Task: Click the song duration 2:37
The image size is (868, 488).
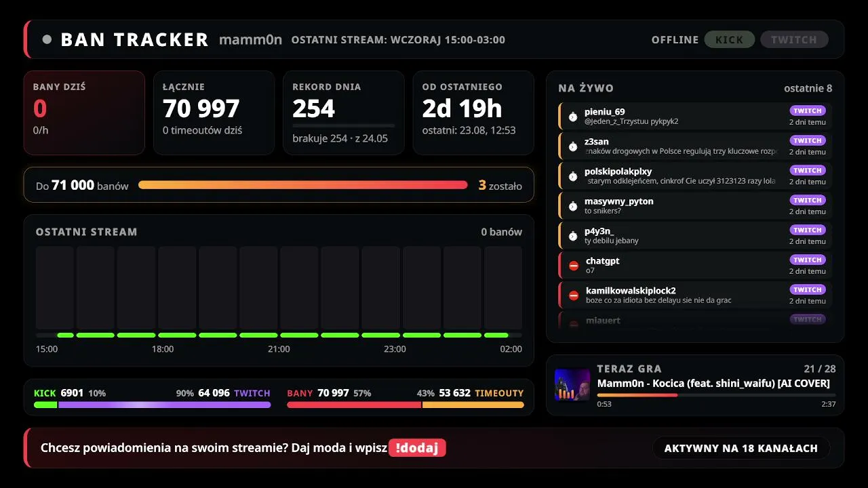Action: pos(829,404)
